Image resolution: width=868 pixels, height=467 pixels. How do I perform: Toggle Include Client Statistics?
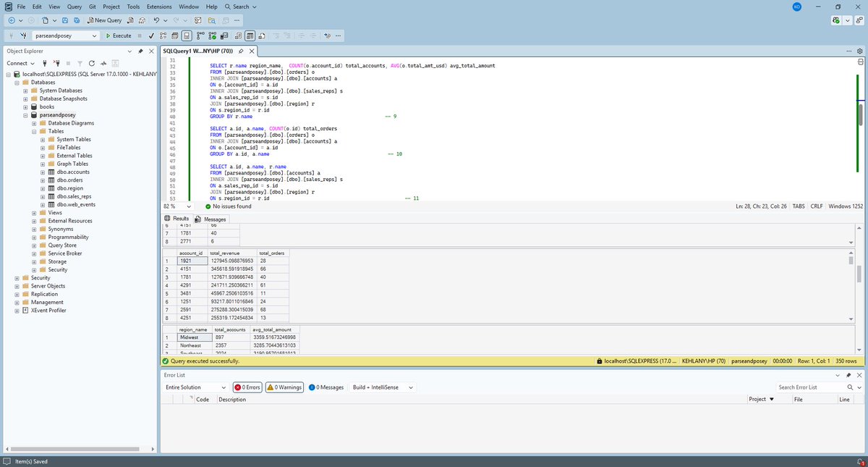tap(224, 35)
